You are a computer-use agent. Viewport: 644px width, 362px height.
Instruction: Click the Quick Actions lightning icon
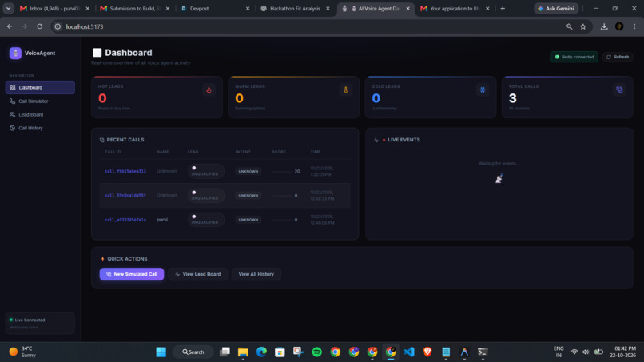point(103,259)
